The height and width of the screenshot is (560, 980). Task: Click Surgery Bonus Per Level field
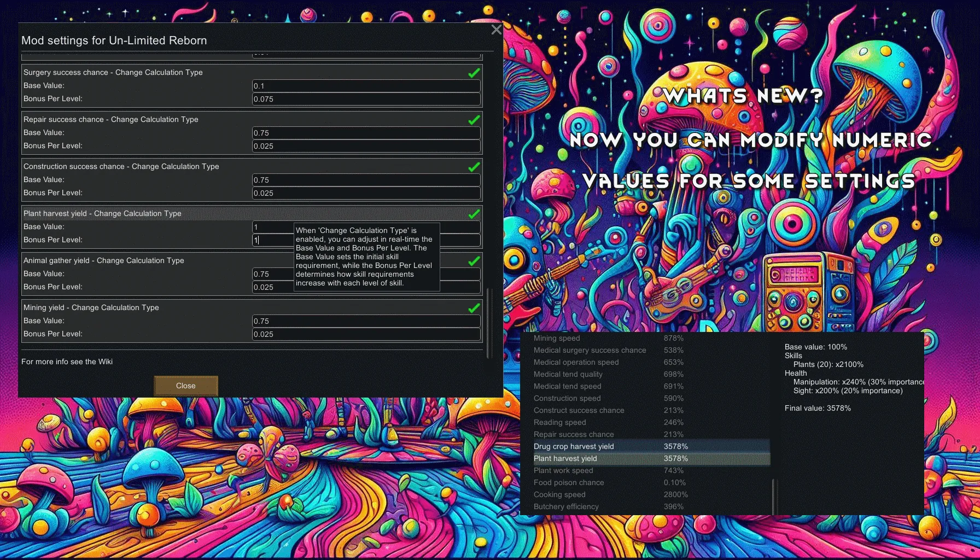(365, 99)
